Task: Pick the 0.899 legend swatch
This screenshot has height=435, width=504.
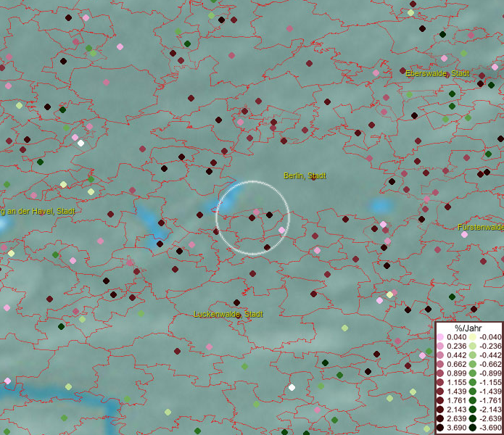Action: click(x=440, y=373)
